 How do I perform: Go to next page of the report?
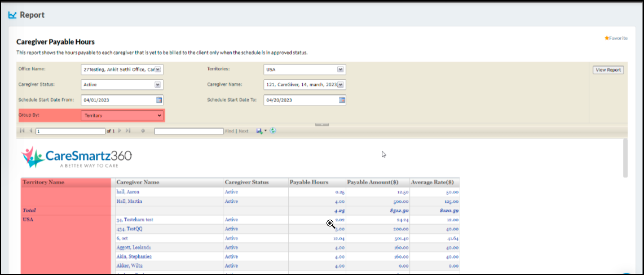tap(120, 131)
